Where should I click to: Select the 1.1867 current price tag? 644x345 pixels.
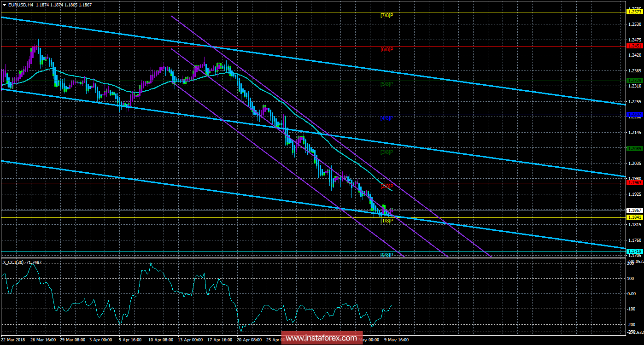pyautogui.click(x=634, y=210)
